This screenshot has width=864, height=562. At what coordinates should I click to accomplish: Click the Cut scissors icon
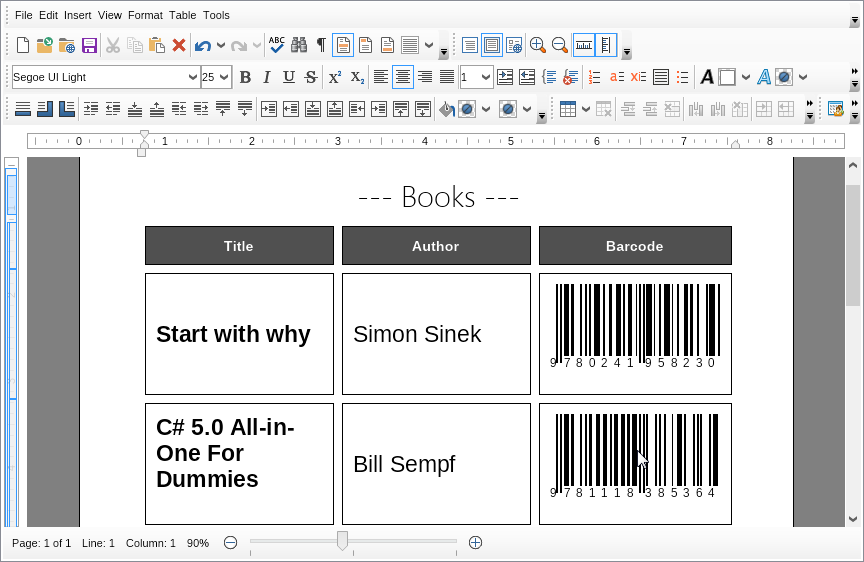113,45
